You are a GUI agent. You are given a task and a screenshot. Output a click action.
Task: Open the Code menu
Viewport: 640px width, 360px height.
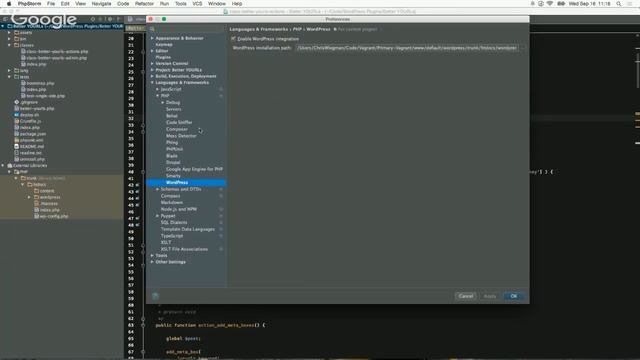(x=123, y=4)
